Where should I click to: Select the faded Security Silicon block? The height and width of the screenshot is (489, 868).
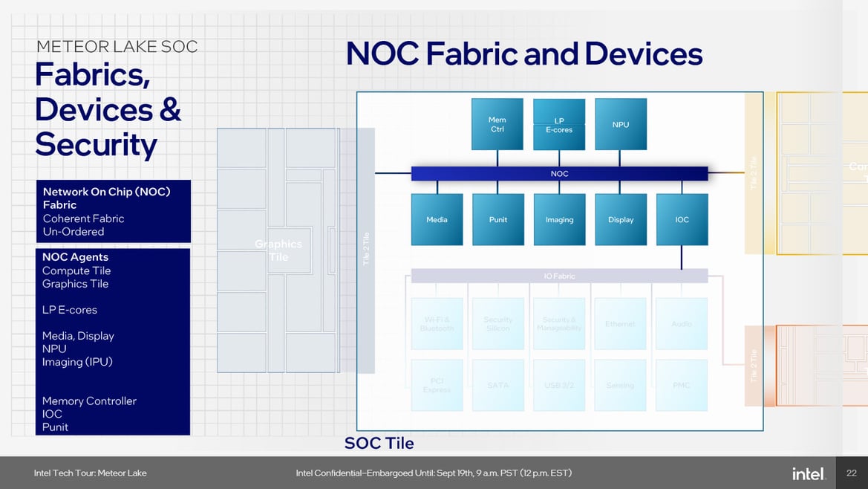(x=498, y=324)
